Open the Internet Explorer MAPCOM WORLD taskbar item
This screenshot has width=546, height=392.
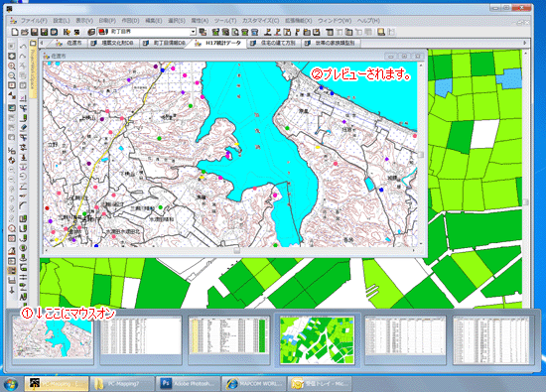[254, 383]
